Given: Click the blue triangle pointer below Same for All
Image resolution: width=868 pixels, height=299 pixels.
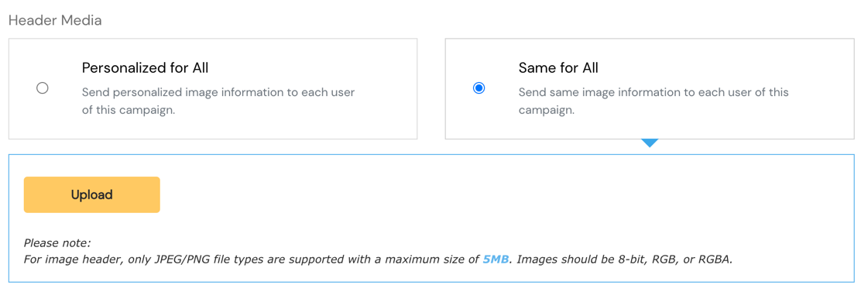Looking at the screenshot, I should [x=650, y=143].
